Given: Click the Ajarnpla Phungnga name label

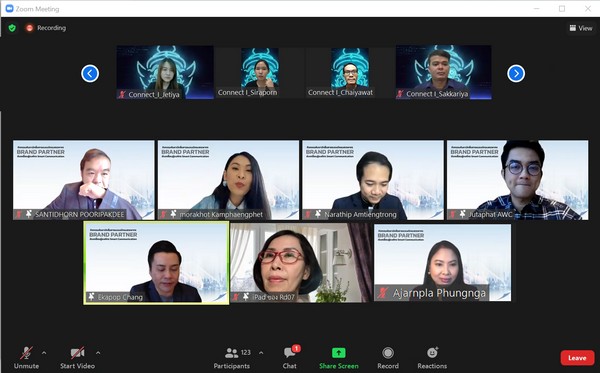Looking at the screenshot, I should pos(439,293).
